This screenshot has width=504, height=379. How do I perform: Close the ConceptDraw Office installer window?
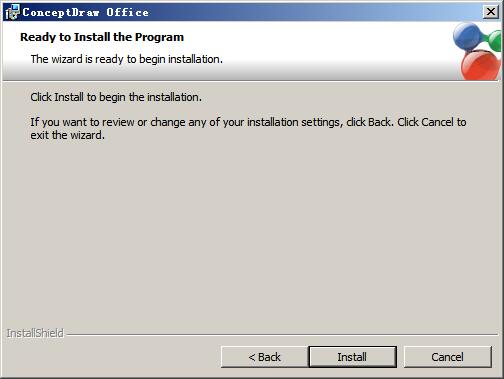point(491,12)
